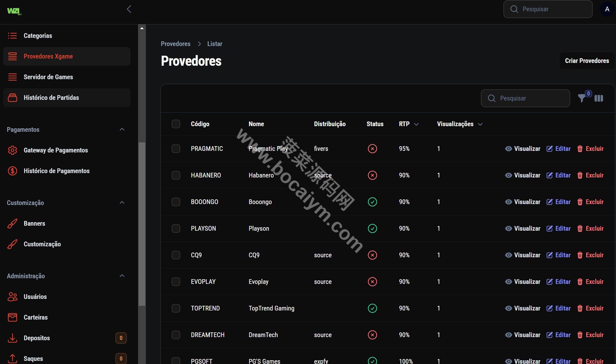This screenshot has width=616, height=364.
Task: Click the sidebar scrollbar up arrow
Action: [142, 28]
